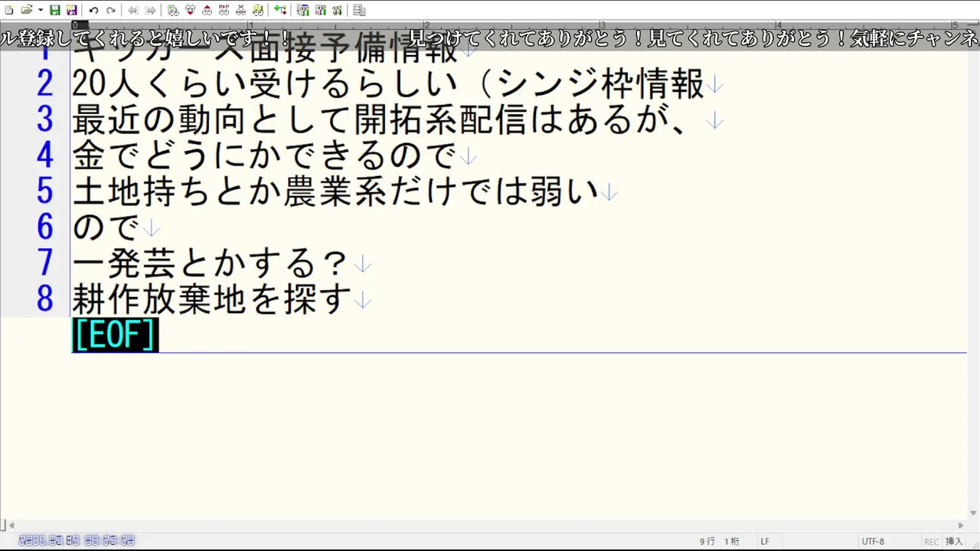Click the REC macro recording indicator
The width and height of the screenshot is (980, 551).
[931, 541]
